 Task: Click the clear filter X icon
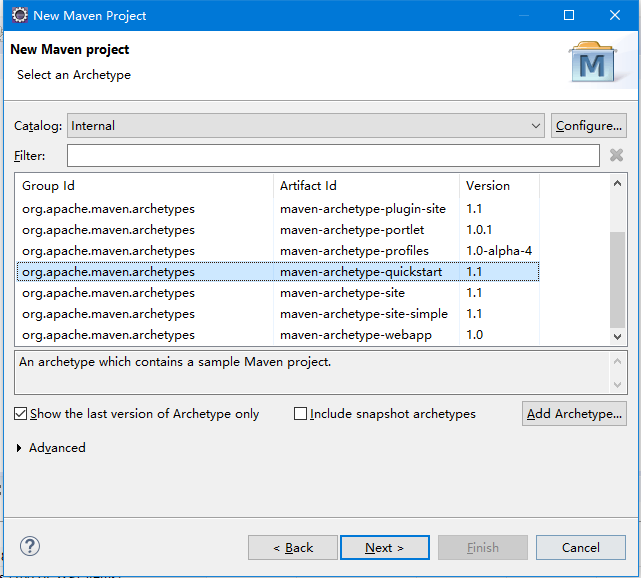tap(616, 155)
